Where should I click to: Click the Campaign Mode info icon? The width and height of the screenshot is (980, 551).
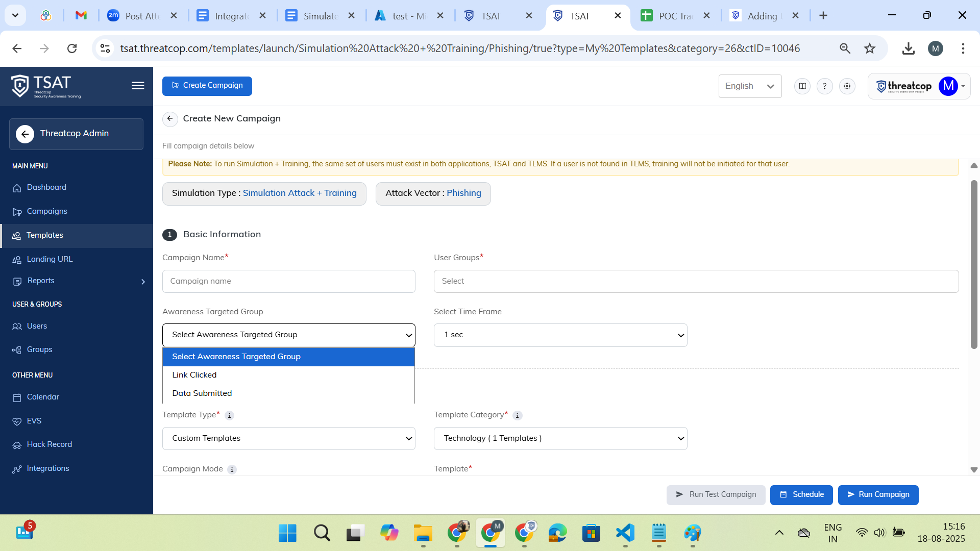click(x=232, y=470)
